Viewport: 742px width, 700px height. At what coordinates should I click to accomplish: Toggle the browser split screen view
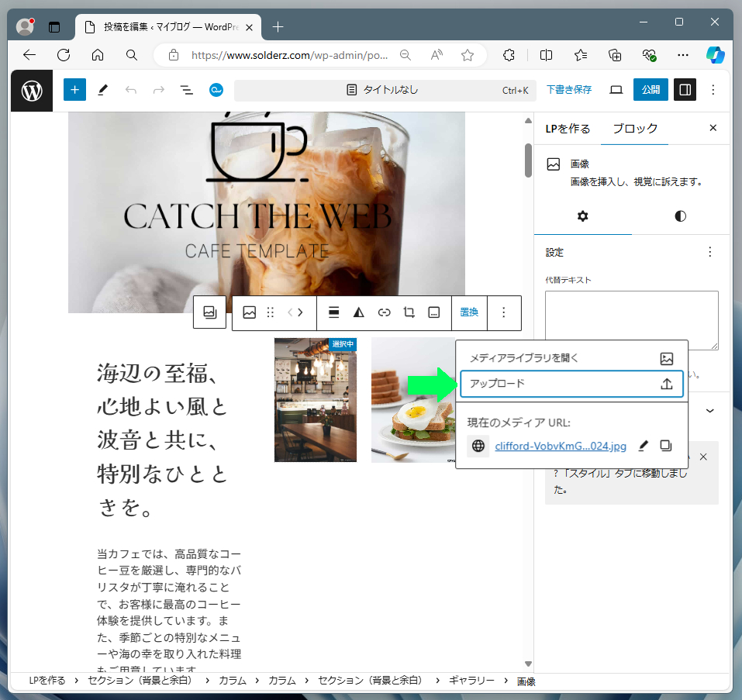pos(546,55)
